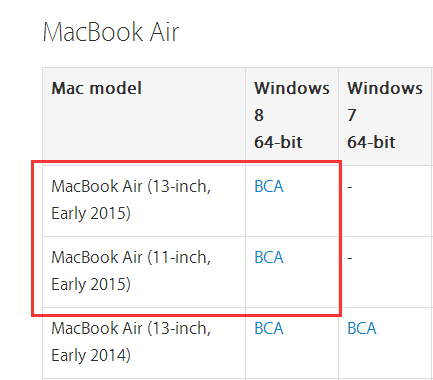Click Early 2015) text in the 13-inch row
433x380 pixels.
click(91, 213)
